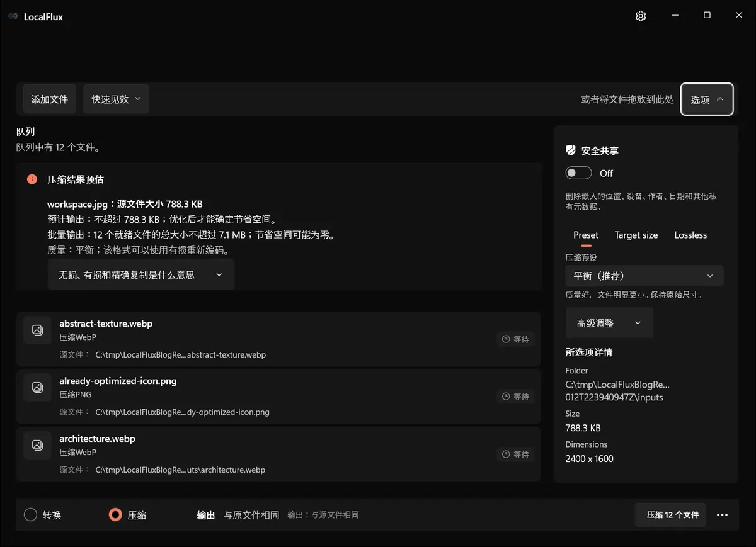Click workspace.jpg source size headline
This screenshot has height=547, width=756.
point(125,204)
